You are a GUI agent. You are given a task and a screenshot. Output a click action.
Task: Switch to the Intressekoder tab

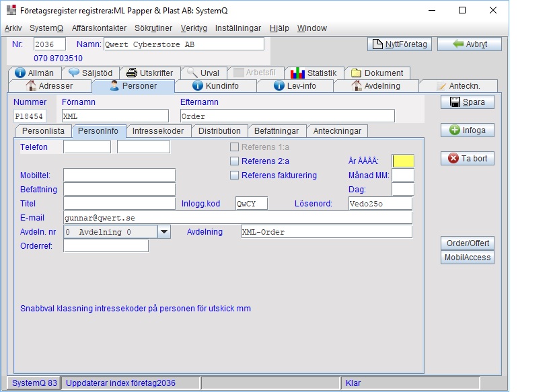(158, 131)
